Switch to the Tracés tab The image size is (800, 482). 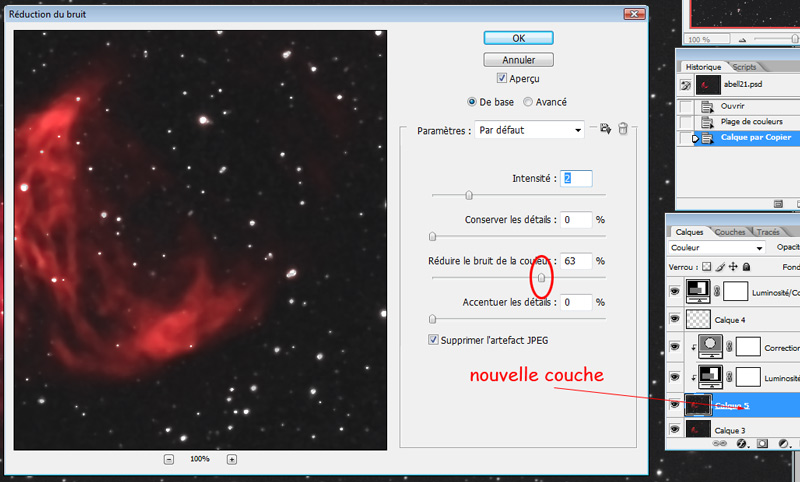coord(768,232)
